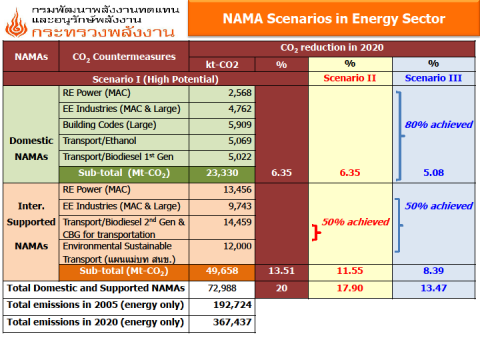Select the Scenario III column header
This screenshot has width=480, height=360.
click(433, 78)
